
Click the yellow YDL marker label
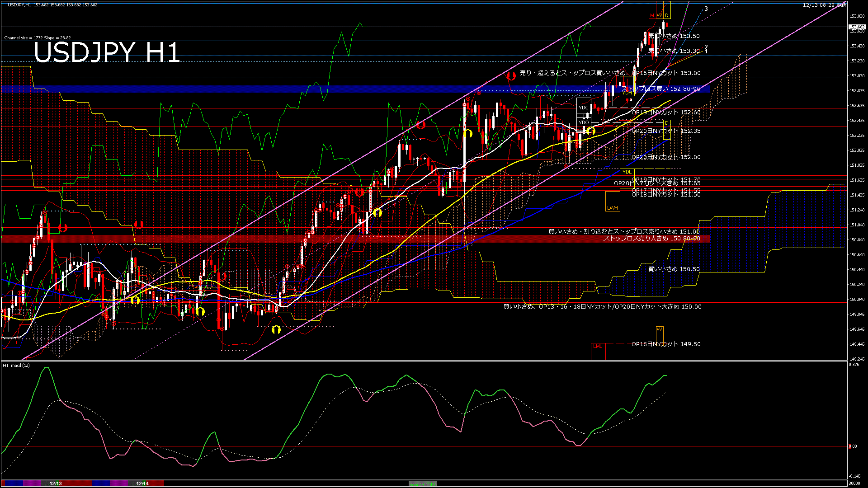(x=627, y=172)
